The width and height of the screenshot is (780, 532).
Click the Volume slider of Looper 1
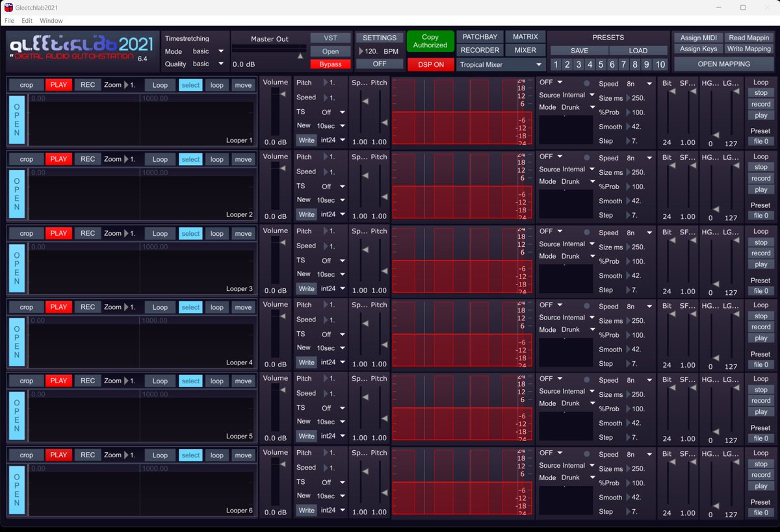[276, 112]
